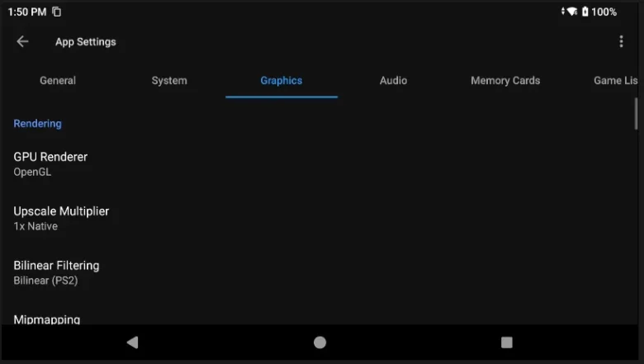Select the Graphics tab
The width and height of the screenshot is (644, 364).
point(282,81)
